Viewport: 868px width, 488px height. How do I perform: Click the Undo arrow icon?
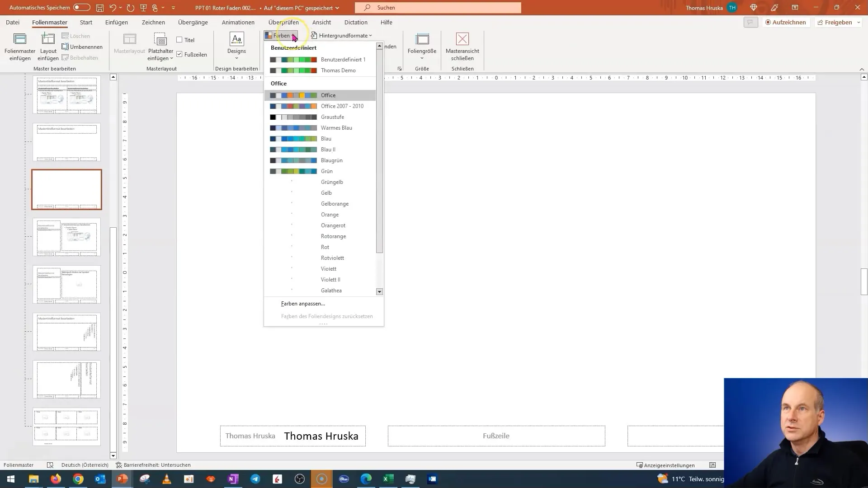pyautogui.click(x=113, y=8)
